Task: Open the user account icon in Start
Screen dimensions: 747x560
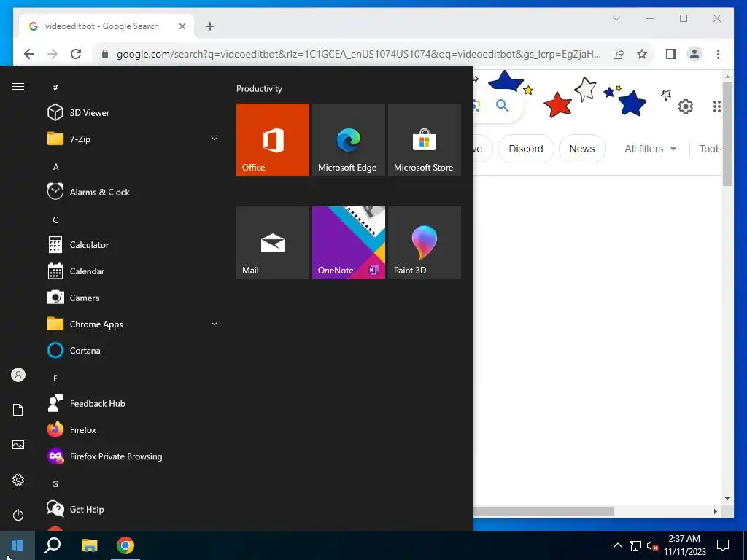Action: click(18, 375)
